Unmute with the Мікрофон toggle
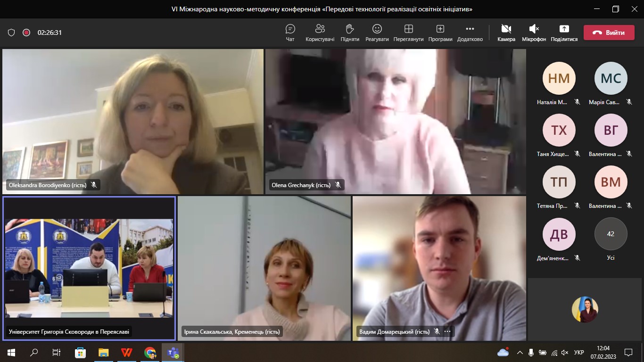The image size is (644, 362). point(534,33)
